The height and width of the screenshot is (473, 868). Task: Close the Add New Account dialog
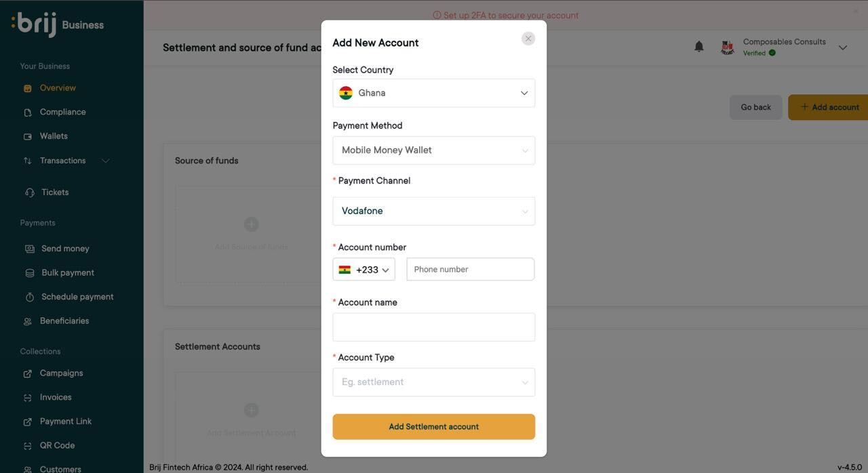[528, 39]
